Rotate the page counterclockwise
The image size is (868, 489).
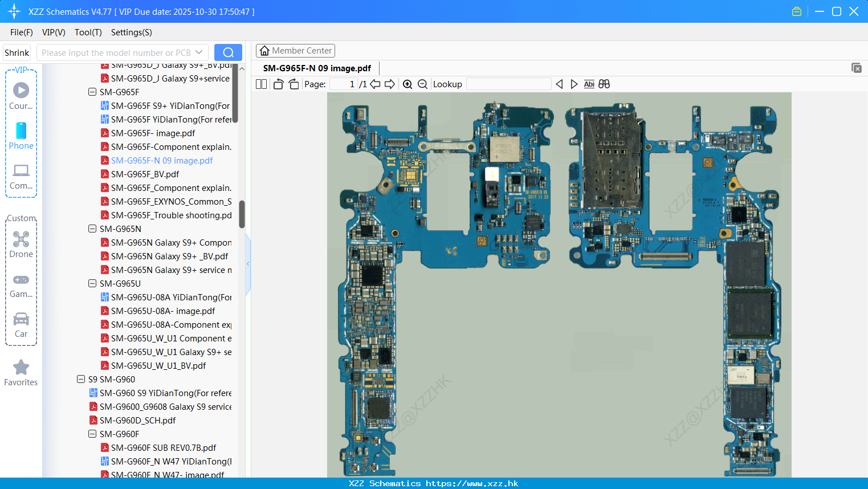pyautogui.click(x=278, y=84)
